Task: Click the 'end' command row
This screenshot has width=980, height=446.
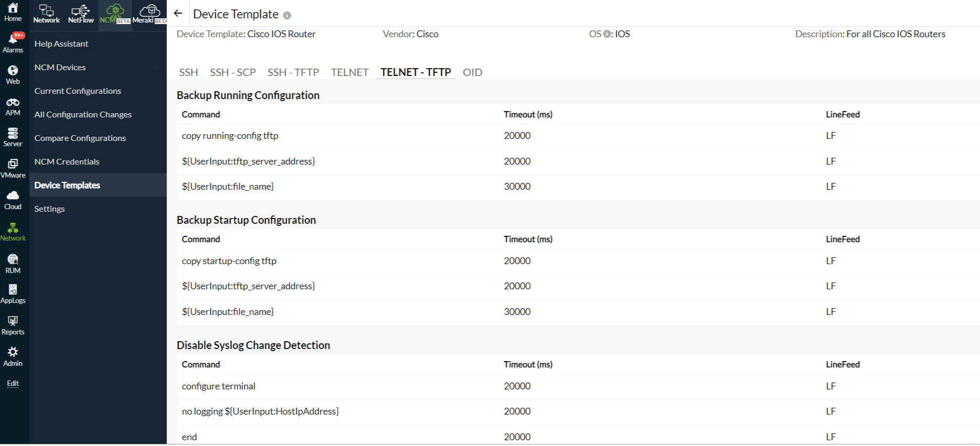Action: click(x=578, y=437)
